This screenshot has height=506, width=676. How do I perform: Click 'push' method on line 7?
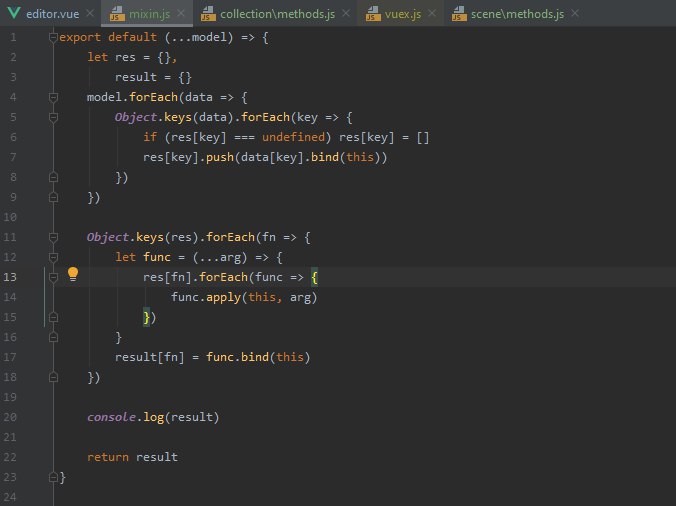point(220,157)
